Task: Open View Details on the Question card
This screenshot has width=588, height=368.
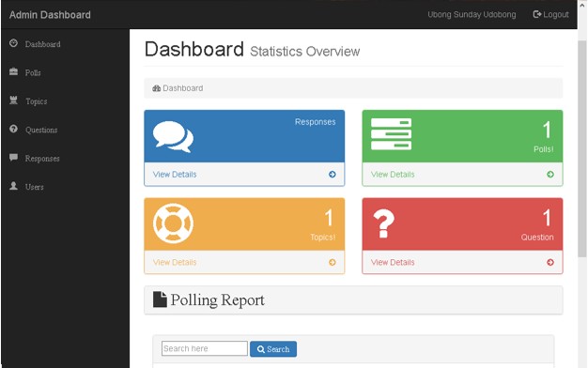Action: point(393,262)
